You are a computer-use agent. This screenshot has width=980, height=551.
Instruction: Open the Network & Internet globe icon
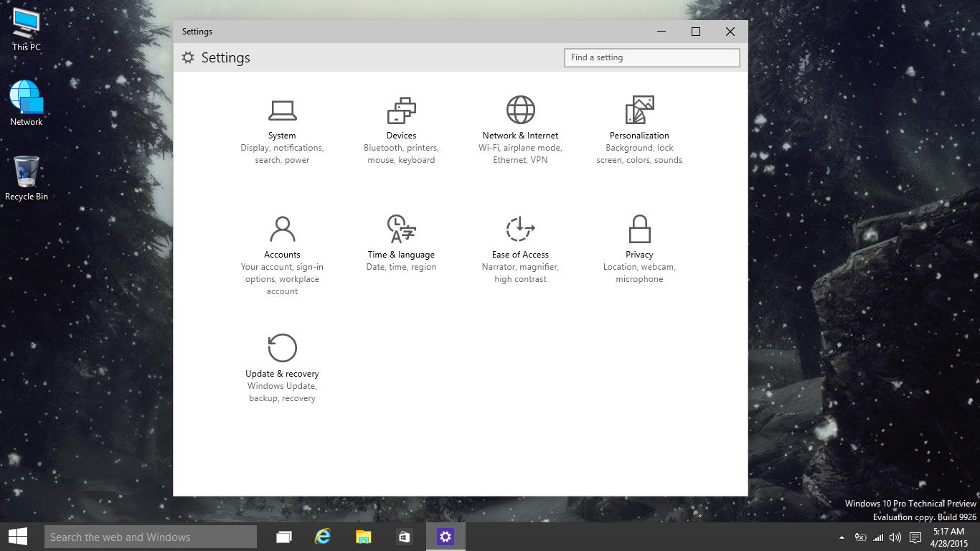click(x=520, y=110)
